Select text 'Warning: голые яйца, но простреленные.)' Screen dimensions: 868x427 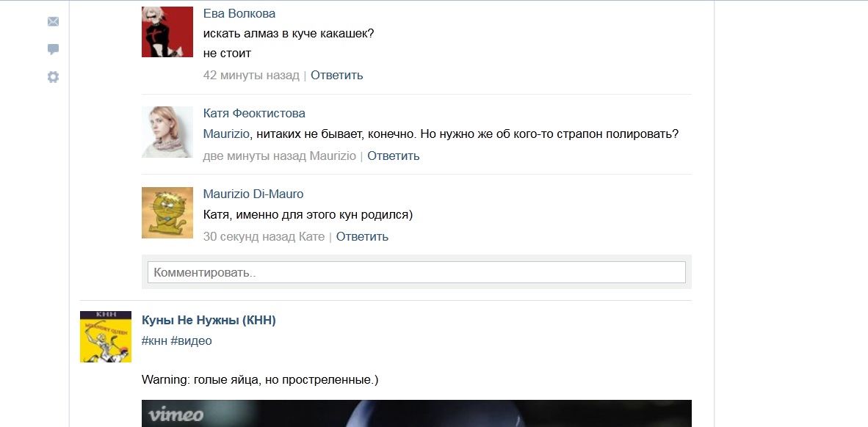click(x=260, y=380)
